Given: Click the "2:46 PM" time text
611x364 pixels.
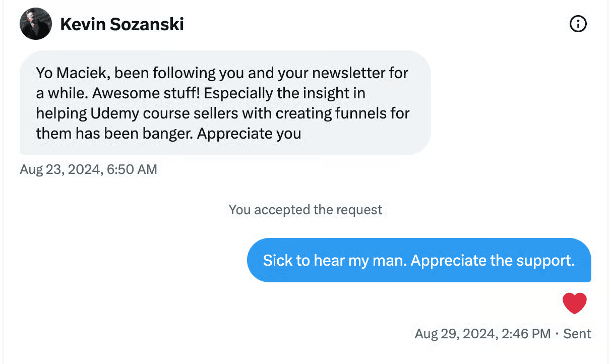Looking at the screenshot, I should coord(526,333).
